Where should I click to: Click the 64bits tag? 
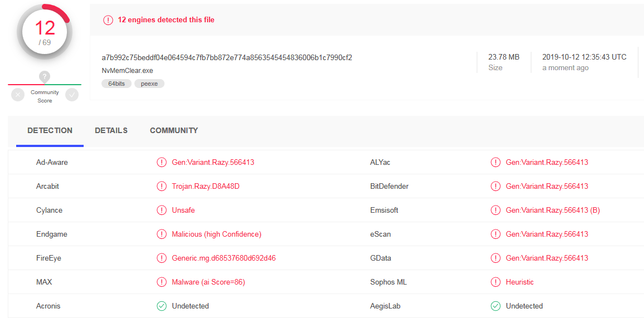116,84
